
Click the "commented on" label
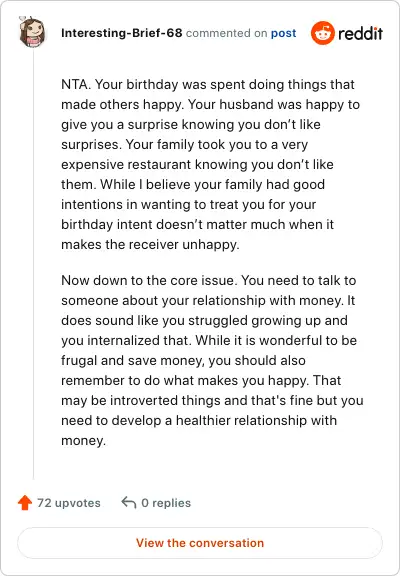227,33
